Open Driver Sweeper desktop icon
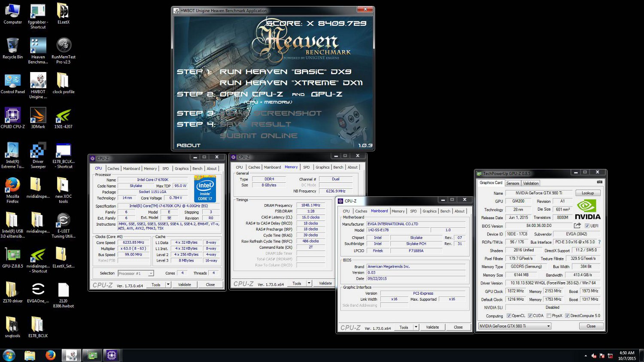 (x=38, y=156)
